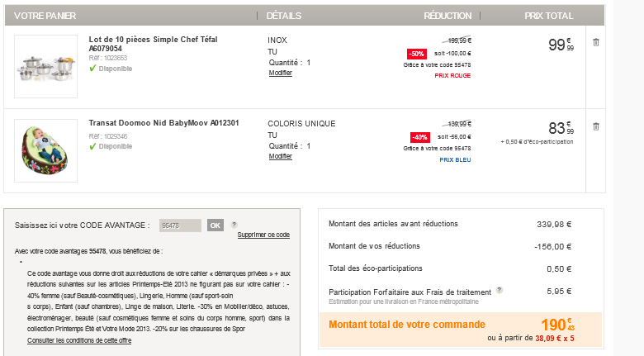
Task: Click green checkmark for Téfal availability
Action: (92, 69)
